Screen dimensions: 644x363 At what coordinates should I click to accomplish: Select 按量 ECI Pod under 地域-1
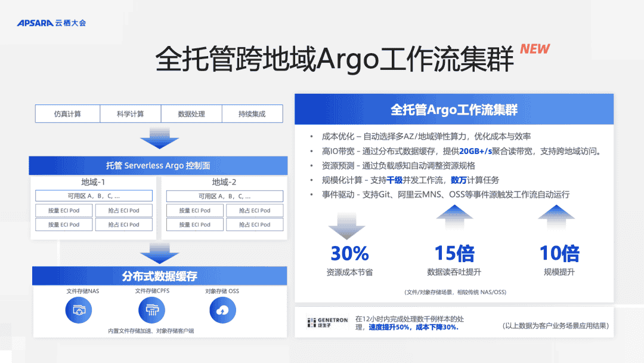[x=64, y=210]
